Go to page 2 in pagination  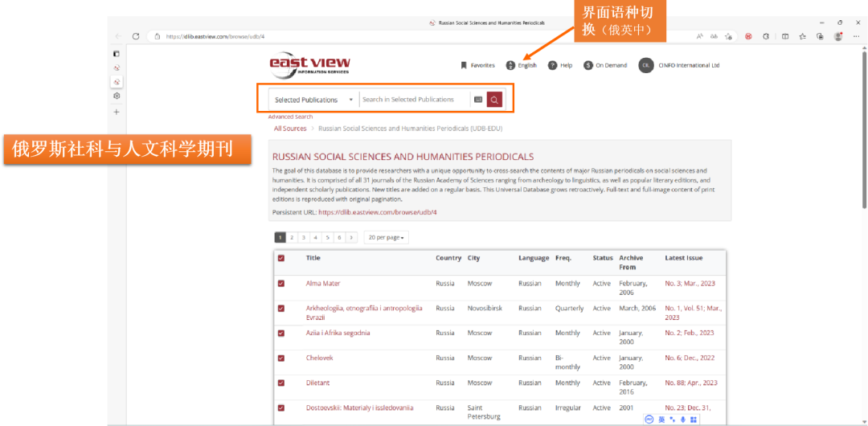click(292, 238)
